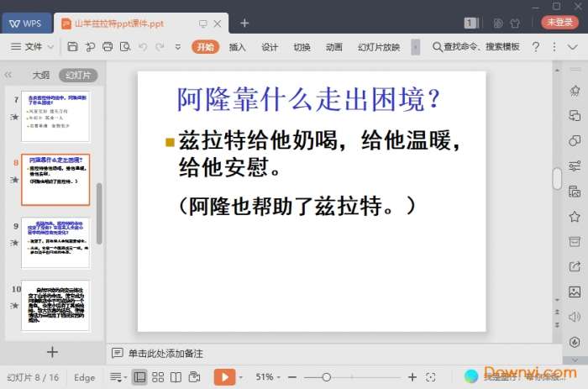
Task: Click the right sidebar shapes icon
Action: [x=575, y=140]
